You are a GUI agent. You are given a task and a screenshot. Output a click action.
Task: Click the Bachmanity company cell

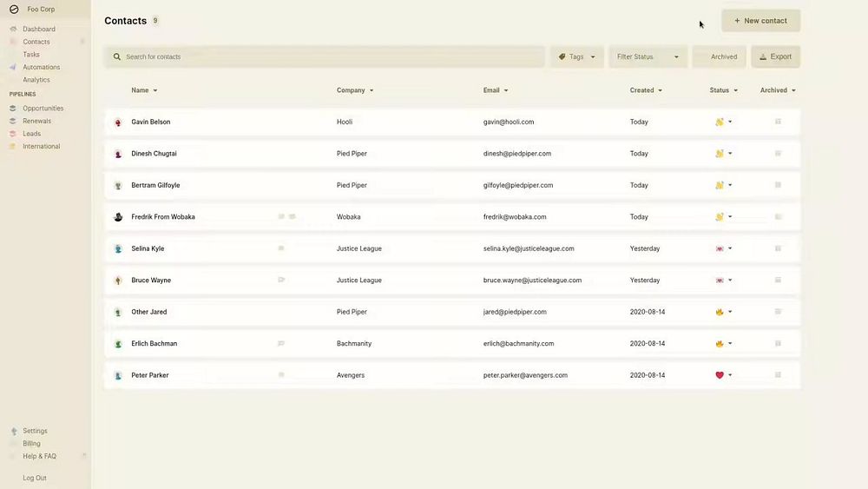tap(354, 343)
